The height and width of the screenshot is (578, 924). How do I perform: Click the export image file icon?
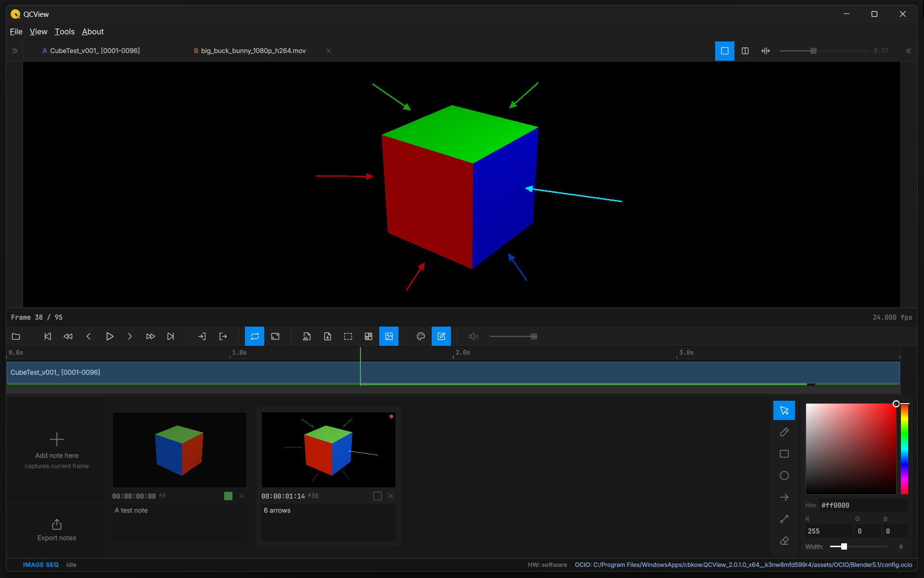pyautogui.click(x=307, y=336)
